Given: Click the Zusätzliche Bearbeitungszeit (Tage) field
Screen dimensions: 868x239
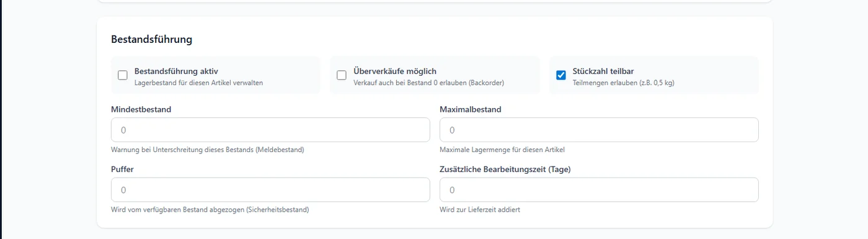Looking at the screenshot, I should click(599, 190).
